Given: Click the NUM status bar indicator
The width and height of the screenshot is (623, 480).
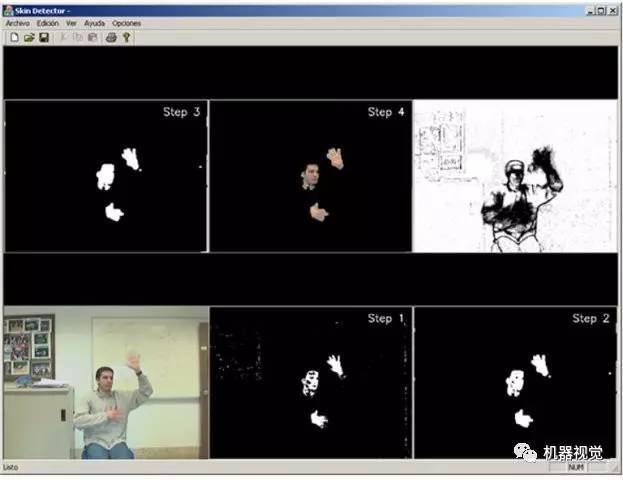Looking at the screenshot, I should (x=575, y=468).
